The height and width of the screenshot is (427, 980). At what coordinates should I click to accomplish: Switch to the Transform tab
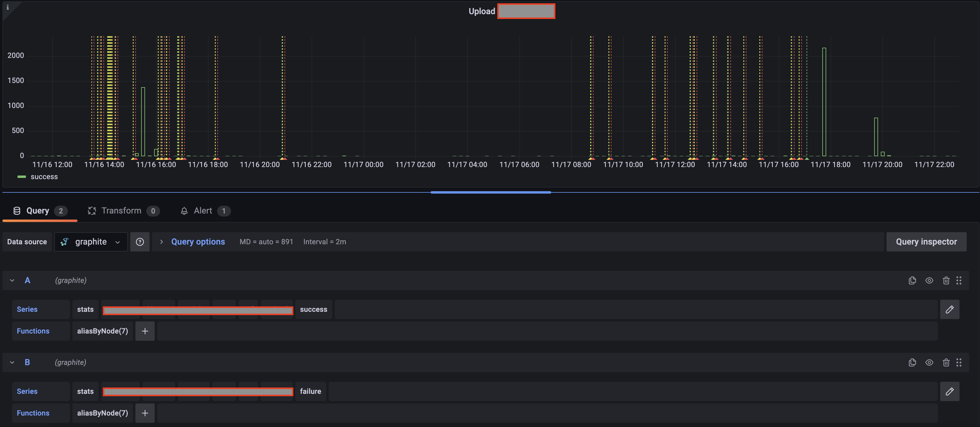point(121,210)
